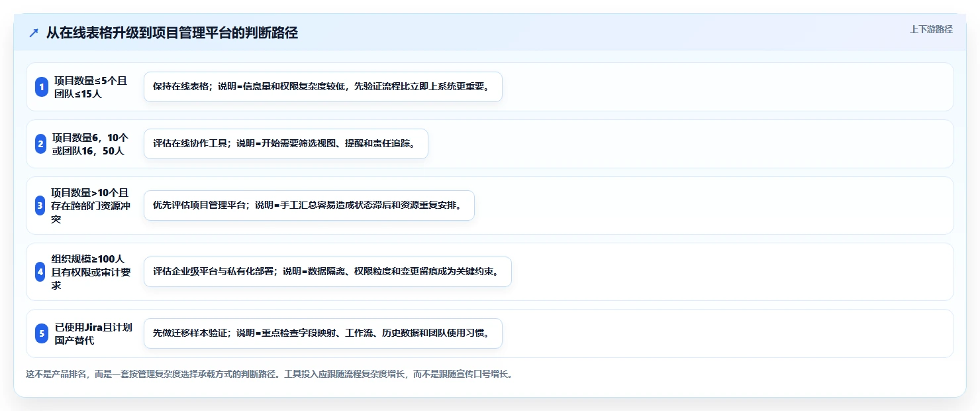
Task: Click the 先做迁移样本验证 recommendation box
Action: pos(323,333)
